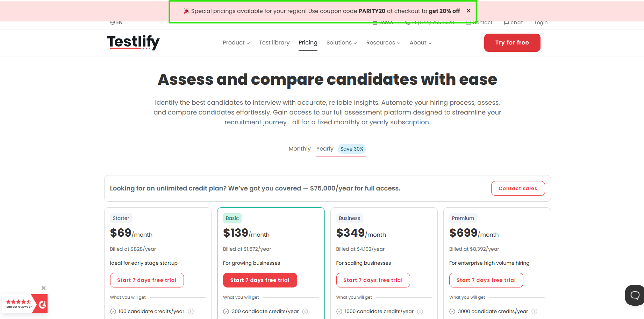Expand the Solutions menu
This screenshot has width=644, height=319.
[342, 42]
